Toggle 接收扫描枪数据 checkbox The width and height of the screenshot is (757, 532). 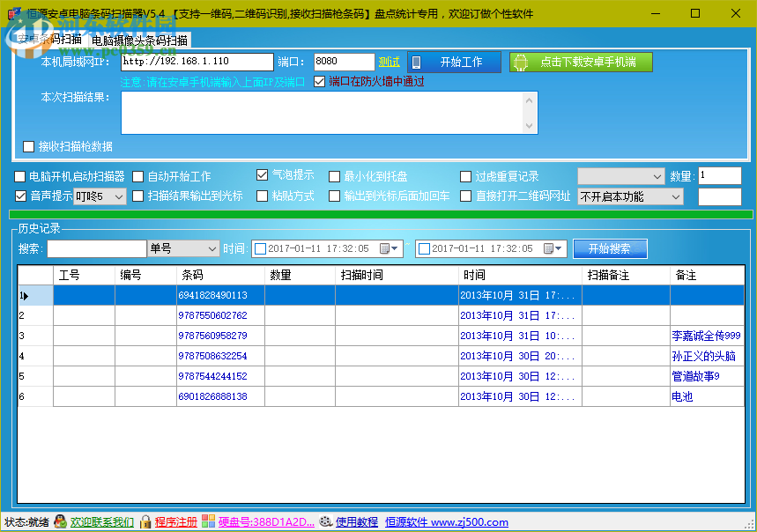pyautogui.click(x=28, y=146)
